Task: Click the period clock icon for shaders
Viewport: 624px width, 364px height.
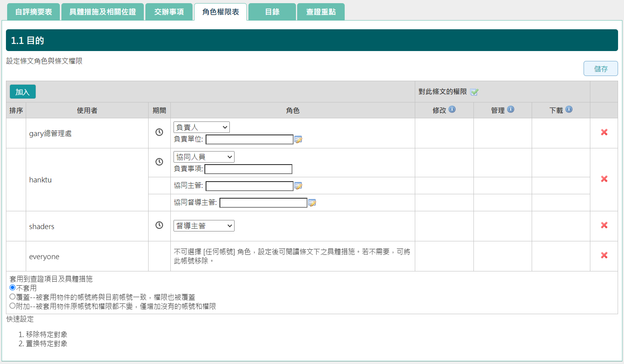Action: pos(159,225)
